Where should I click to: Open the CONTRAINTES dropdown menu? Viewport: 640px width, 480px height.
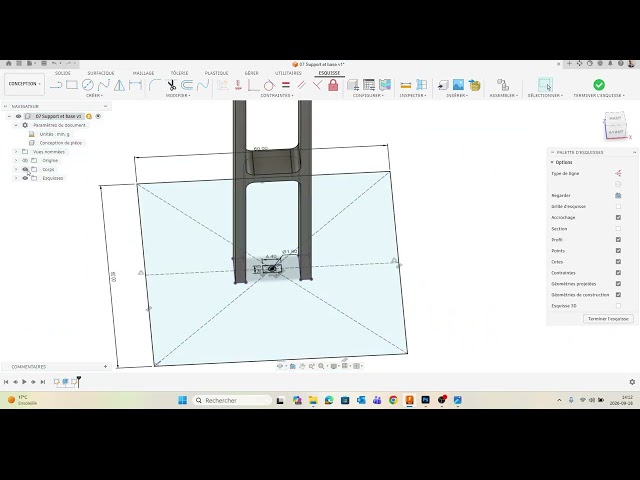click(x=277, y=96)
